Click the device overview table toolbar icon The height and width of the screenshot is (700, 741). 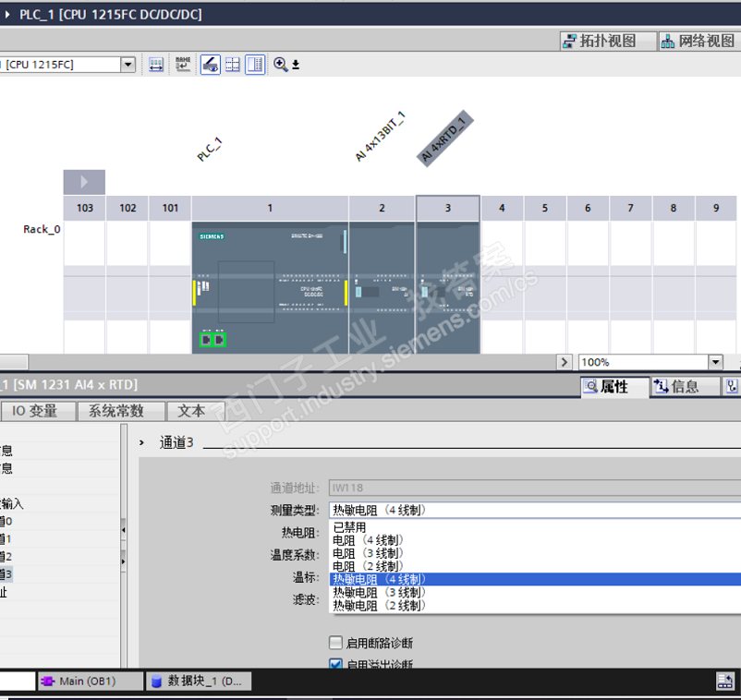point(156,65)
